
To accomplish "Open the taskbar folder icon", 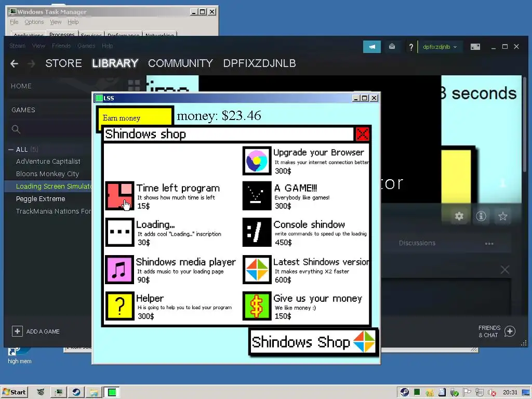I will [94, 392].
